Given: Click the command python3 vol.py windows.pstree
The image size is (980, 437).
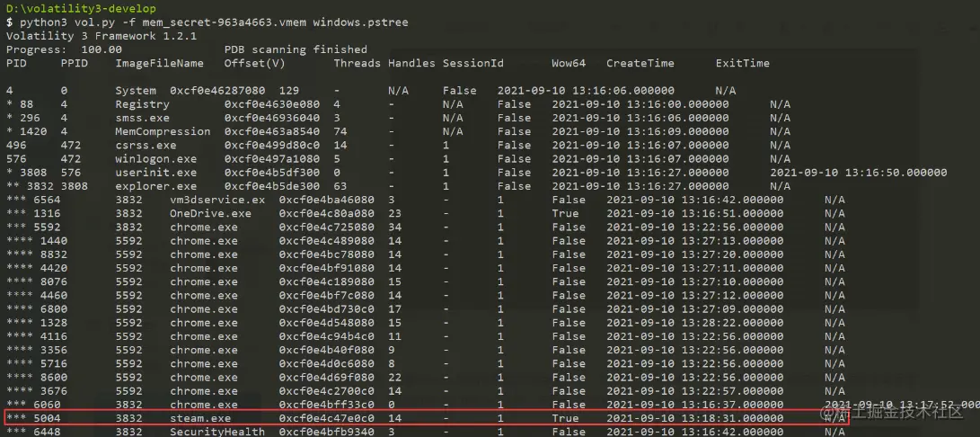Looking at the screenshot, I should [x=213, y=22].
